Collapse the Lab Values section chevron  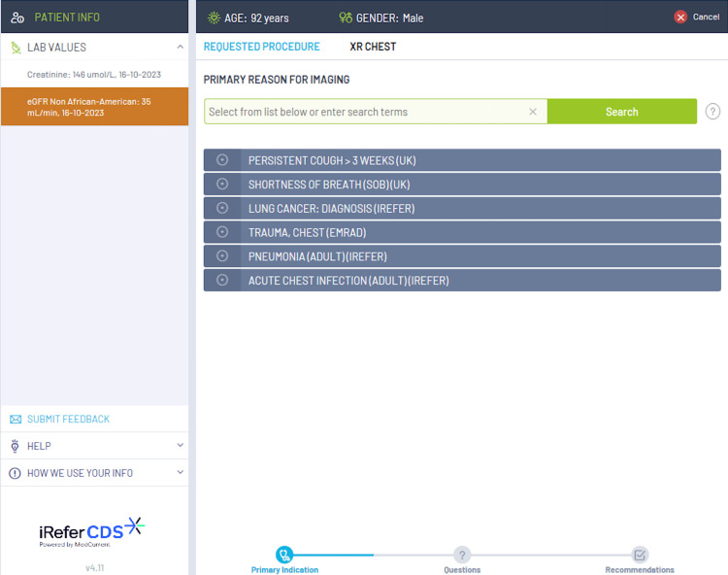click(x=181, y=47)
